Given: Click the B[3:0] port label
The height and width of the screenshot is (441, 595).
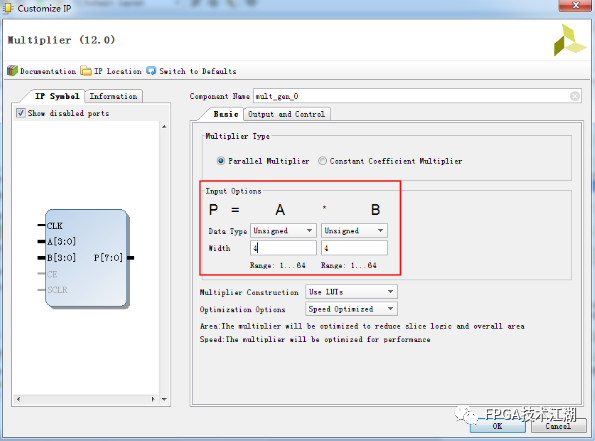Looking at the screenshot, I should pos(61,258).
